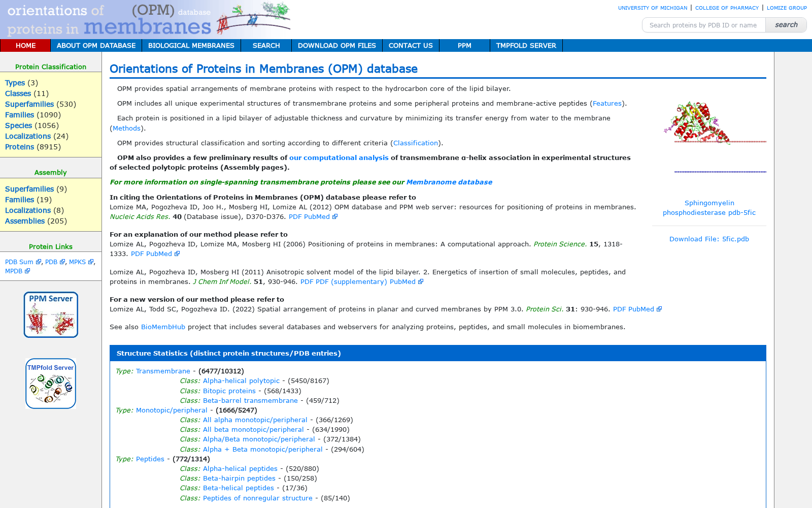The height and width of the screenshot is (508, 812).
Task: Open ABOUT OPM DATABASE menu
Action: point(96,46)
